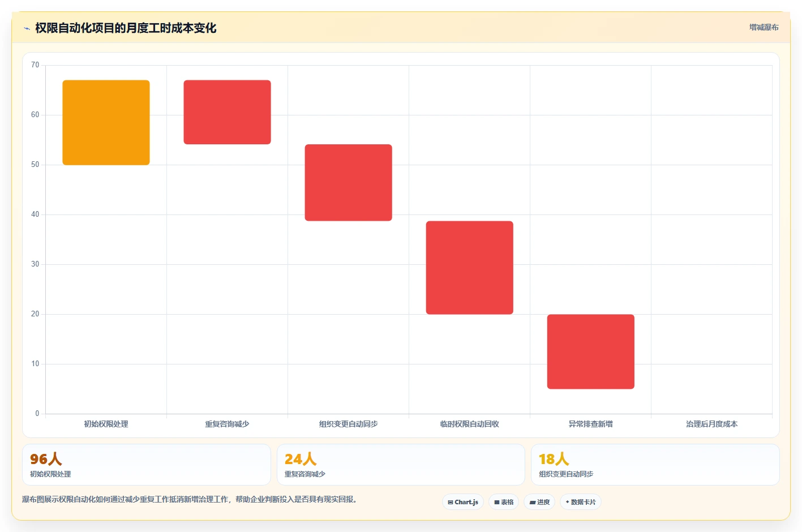The height and width of the screenshot is (532, 802).
Task: Click the 治理后月度成本 axis label
Action: pos(711,424)
